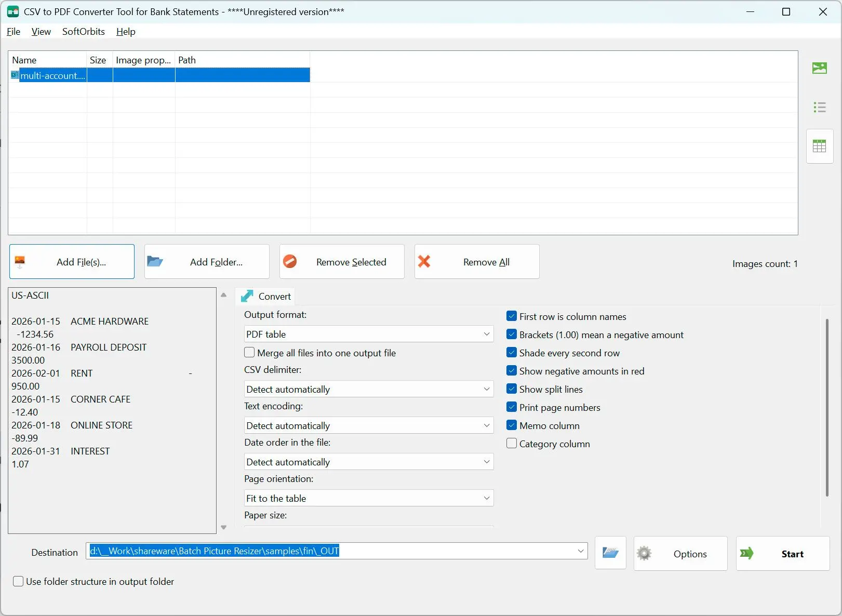Screen dimensions: 842x616
Task: Toggle Print page numbers option
Action: point(512,407)
